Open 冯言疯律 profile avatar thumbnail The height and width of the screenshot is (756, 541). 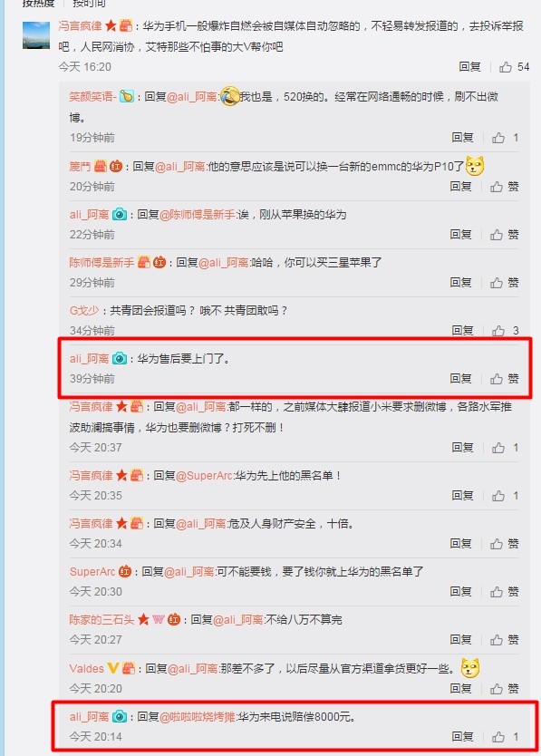(x=36, y=35)
